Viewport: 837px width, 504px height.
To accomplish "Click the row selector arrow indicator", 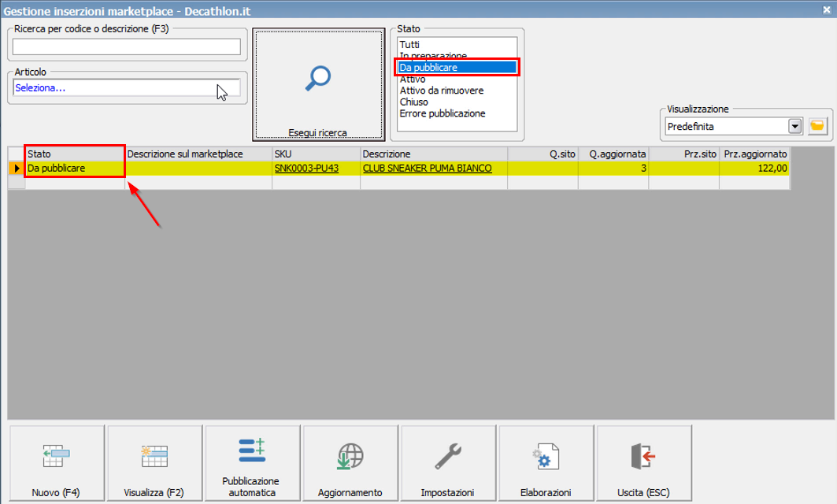I will point(17,169).
